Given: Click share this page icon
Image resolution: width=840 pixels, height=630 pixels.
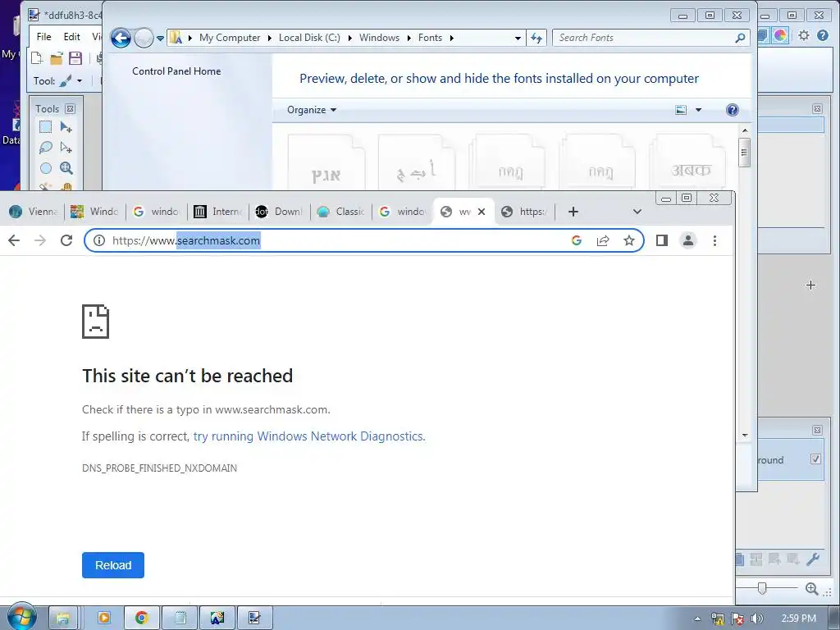Looking at the screenshot, I should 603,240.
